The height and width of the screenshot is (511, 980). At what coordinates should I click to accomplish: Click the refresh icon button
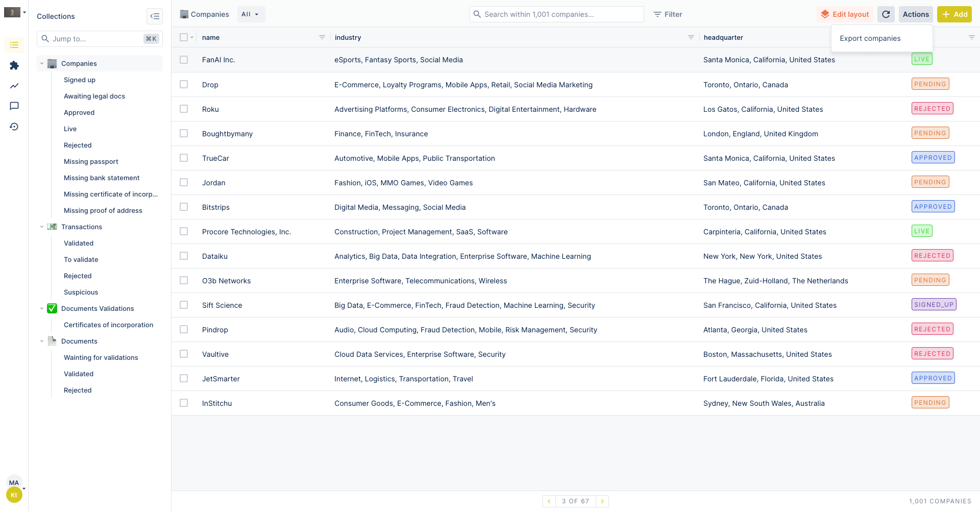[886, 14]
